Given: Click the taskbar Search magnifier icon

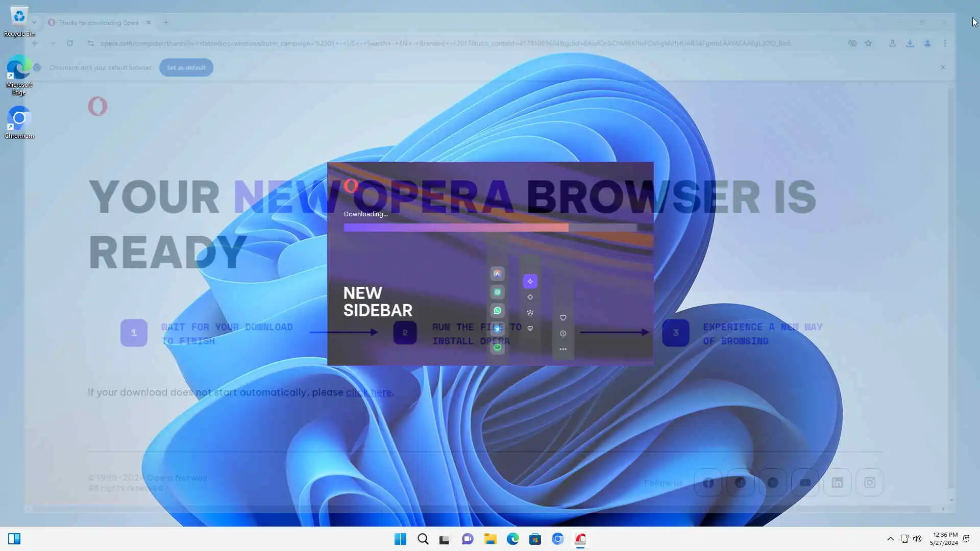Looking at the screenshot, I should 423,539.
